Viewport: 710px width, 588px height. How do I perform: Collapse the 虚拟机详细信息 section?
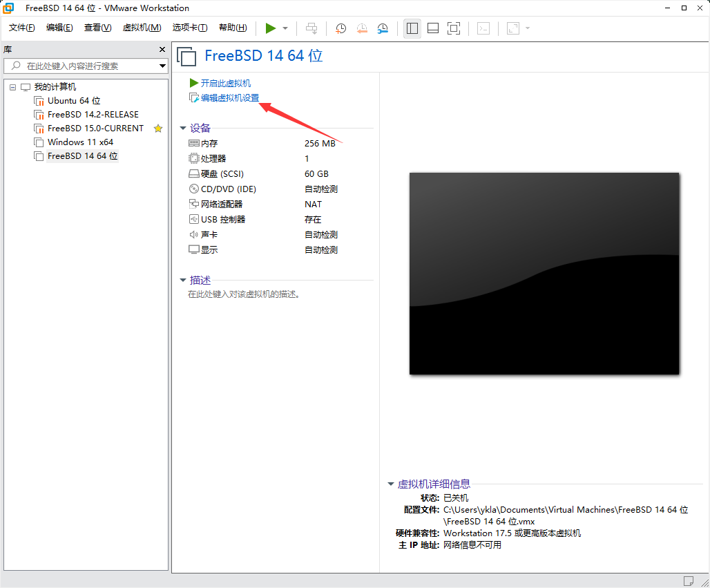[391, 484]
